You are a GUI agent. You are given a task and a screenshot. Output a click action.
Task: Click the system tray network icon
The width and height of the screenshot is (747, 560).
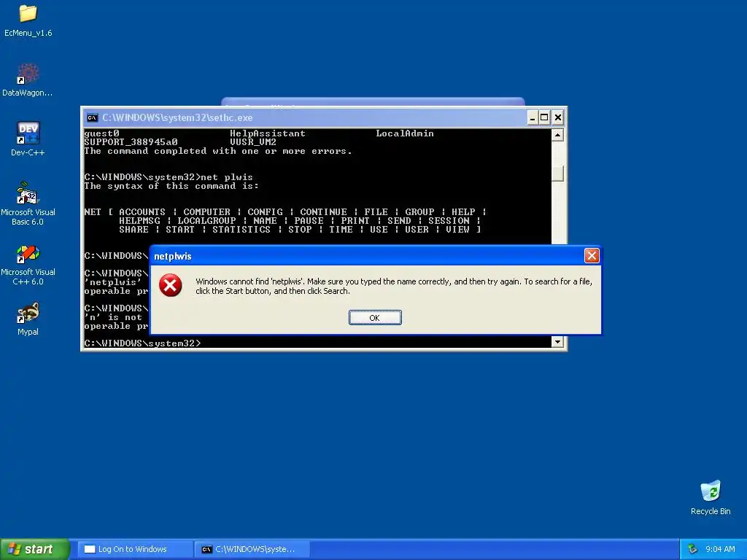692,549
